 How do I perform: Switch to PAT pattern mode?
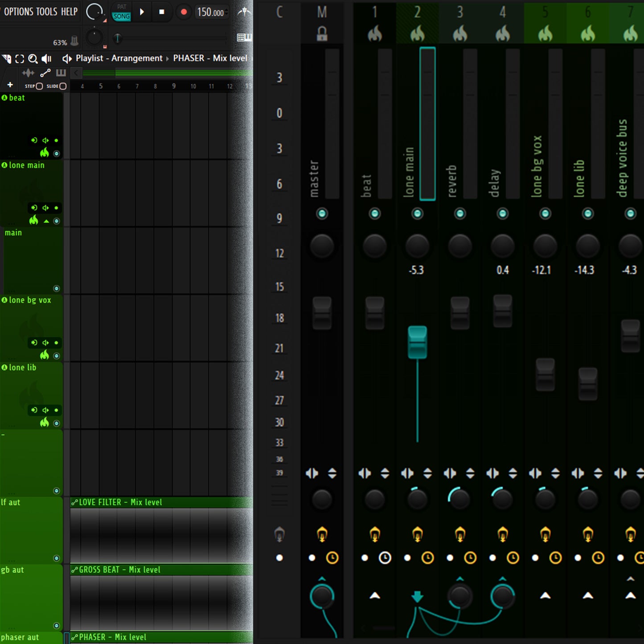[x=121, y=7]
